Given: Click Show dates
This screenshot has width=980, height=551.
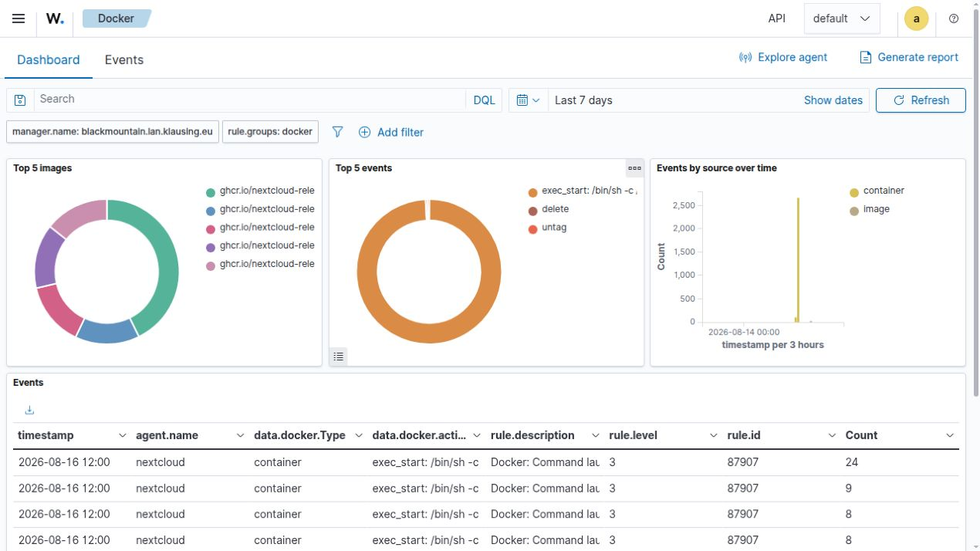Looking at the screenshot, I should 833,100.
